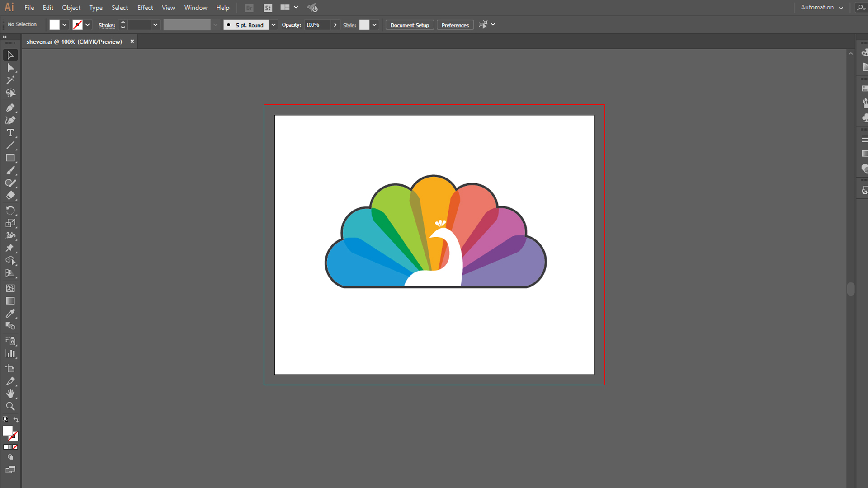Select the Selection tool

click(10, 55)
